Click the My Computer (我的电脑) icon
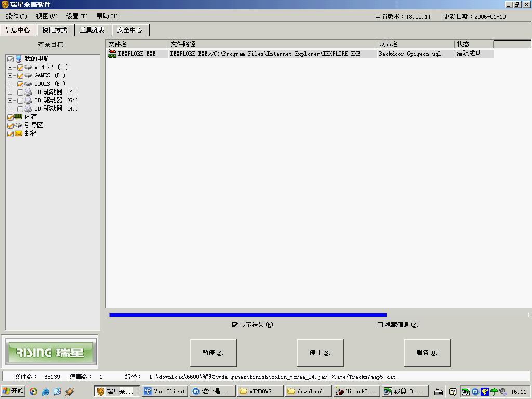Image resolution: width=532 pixels, height=399 pixels. (19, 59)
